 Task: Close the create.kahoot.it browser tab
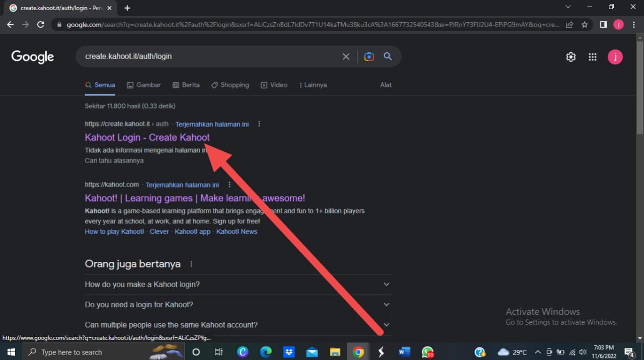click(110, 8)
